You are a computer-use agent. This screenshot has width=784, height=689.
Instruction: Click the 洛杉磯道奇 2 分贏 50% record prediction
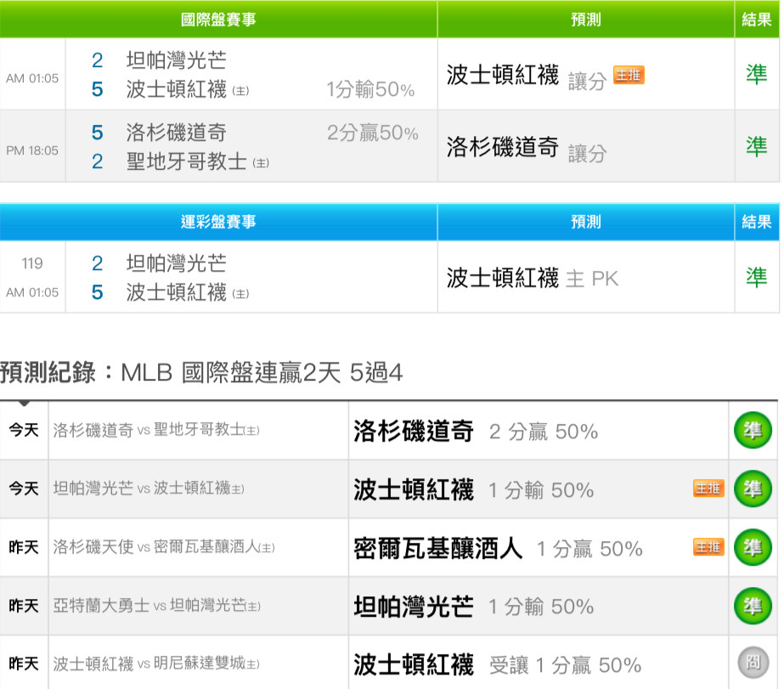tap(476, 431)
